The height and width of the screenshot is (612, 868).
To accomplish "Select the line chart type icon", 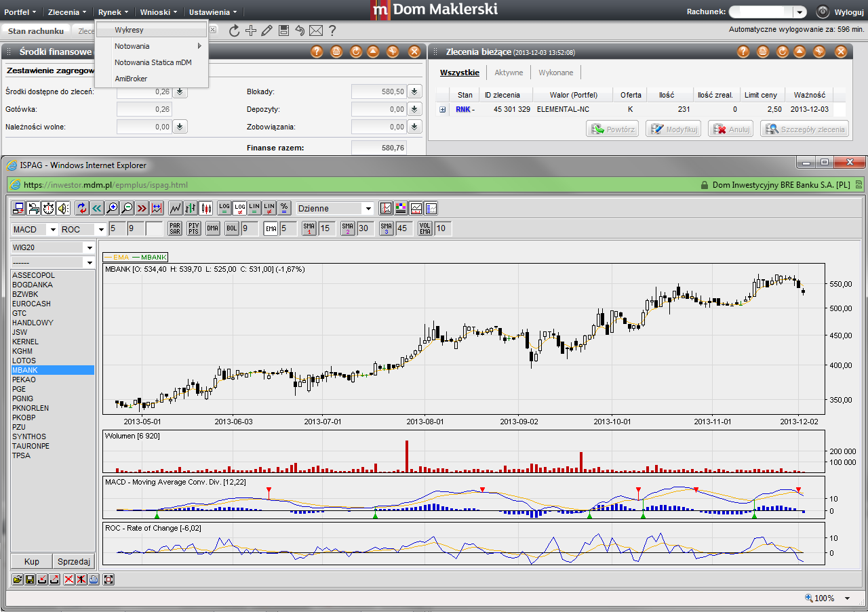I will coord(175,208).
